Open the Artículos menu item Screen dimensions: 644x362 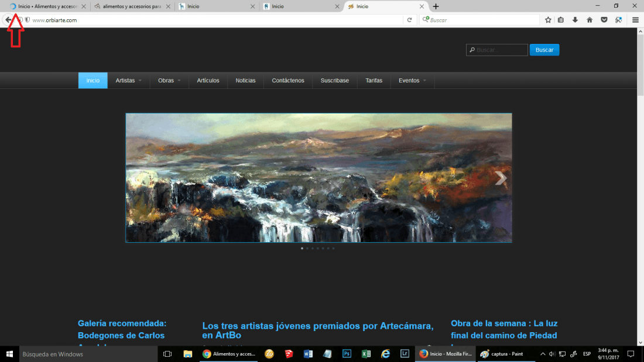208,81
